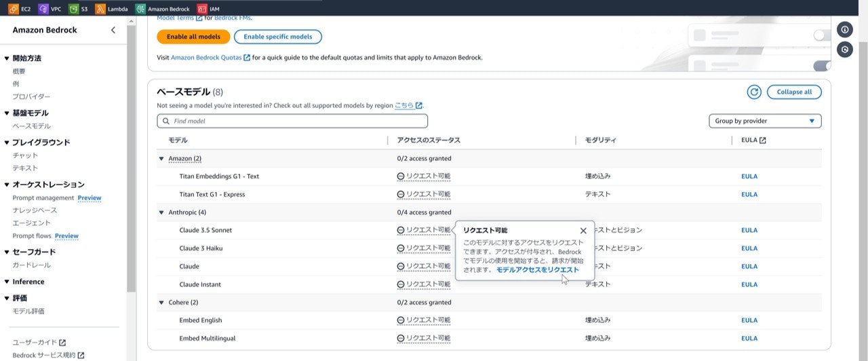
Task: Open チャット playground in the sidebar
Action: click(x=25, y=155)
